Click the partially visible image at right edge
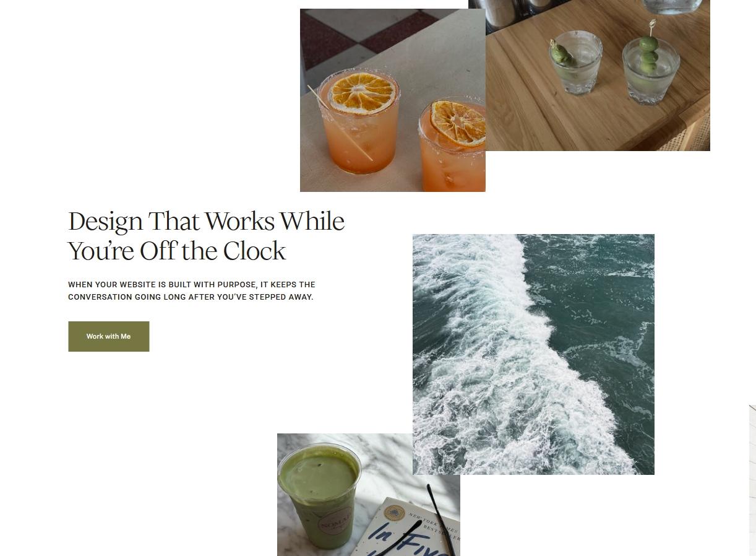Image resolution: width=756 pixels, height=556 pixels. click(x=752, y=480)
